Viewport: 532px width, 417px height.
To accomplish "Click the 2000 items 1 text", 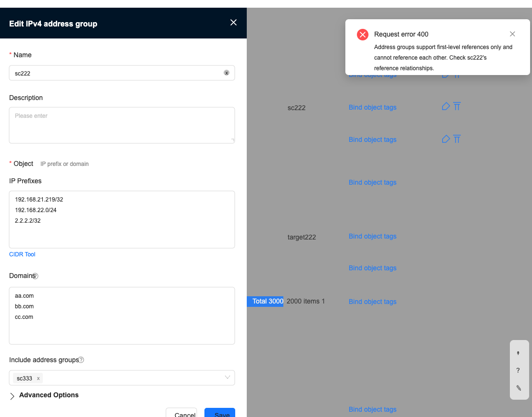I will (305, 301).
